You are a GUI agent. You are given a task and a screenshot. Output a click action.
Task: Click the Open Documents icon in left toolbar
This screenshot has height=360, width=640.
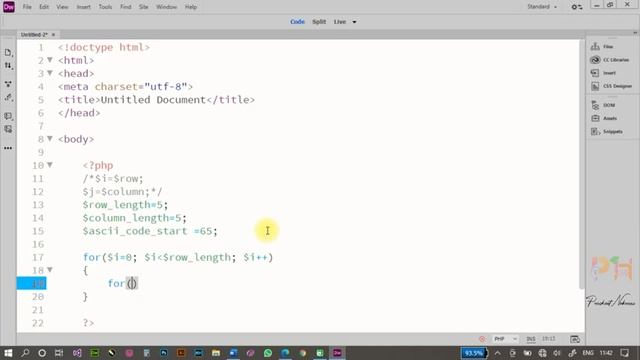point(8,52)
